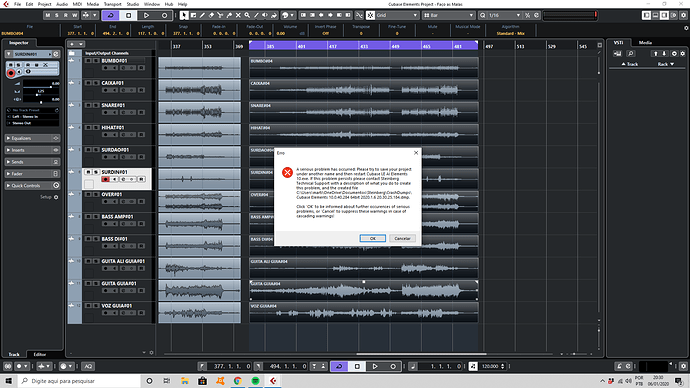Select the Object Selection arrow tool
690x388 pixels.
[x=184, y=15]
